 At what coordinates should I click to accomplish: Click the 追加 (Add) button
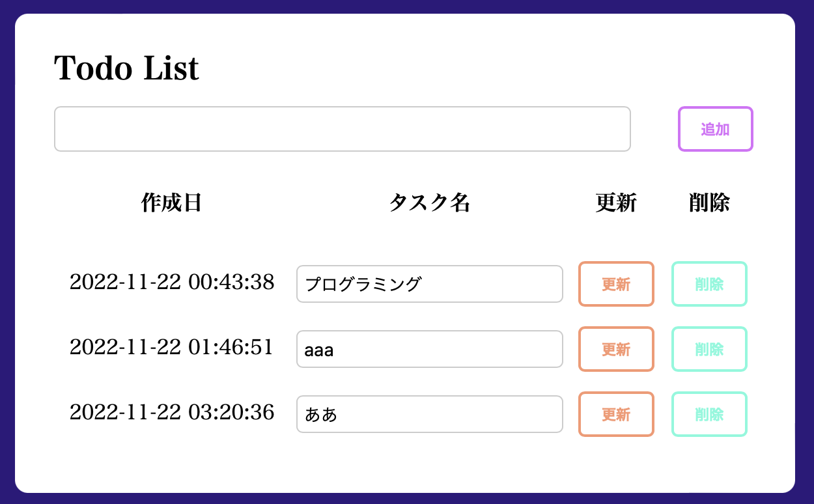[715, 128]
